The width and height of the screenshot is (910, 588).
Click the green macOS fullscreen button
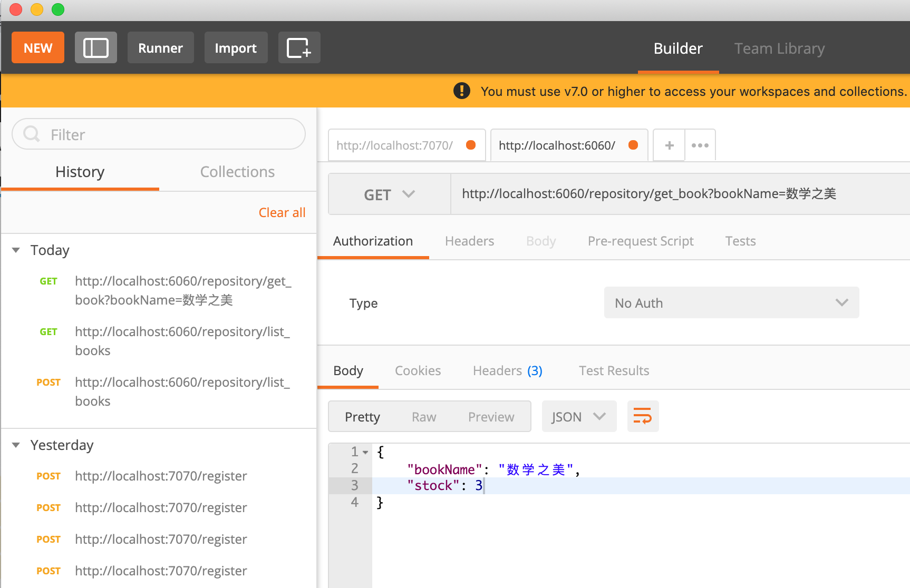58,9
